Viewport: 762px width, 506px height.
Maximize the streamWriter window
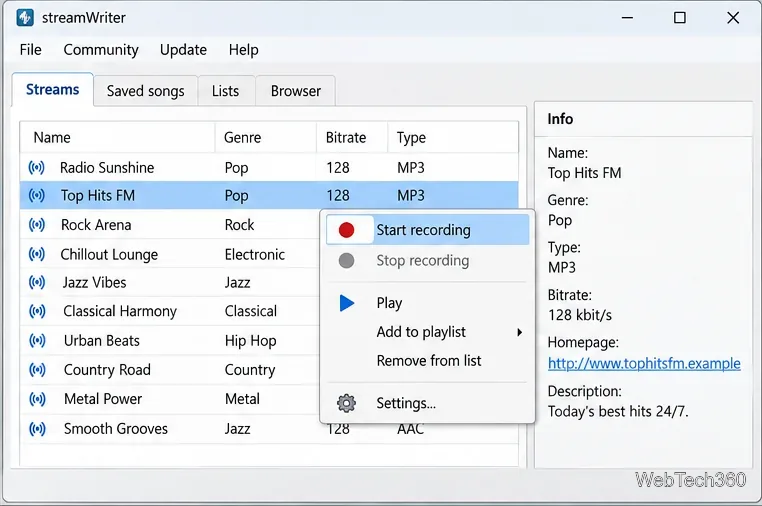pos(680,18)
